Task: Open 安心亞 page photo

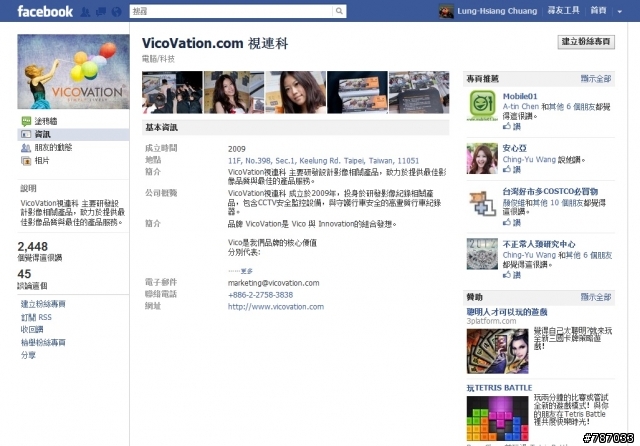Action: [x=482, y=158]
